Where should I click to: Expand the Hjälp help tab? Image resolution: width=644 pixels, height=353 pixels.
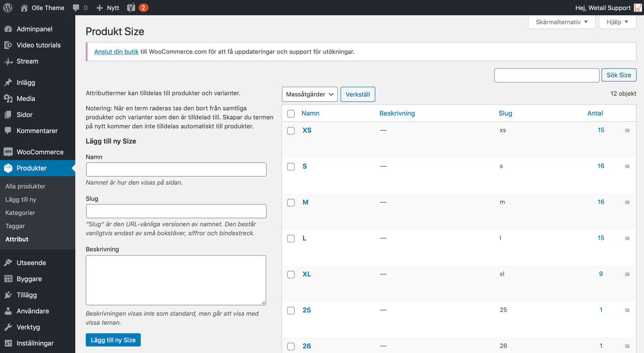(617, 22)
